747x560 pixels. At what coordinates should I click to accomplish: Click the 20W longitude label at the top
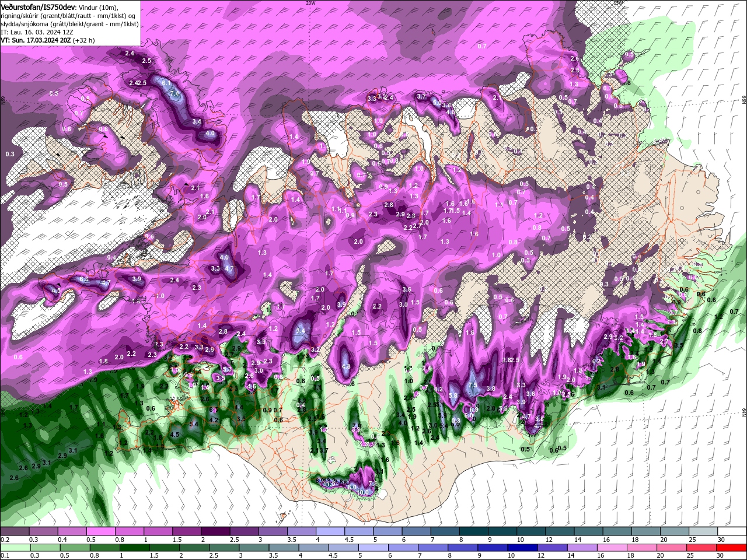[310, 3]
